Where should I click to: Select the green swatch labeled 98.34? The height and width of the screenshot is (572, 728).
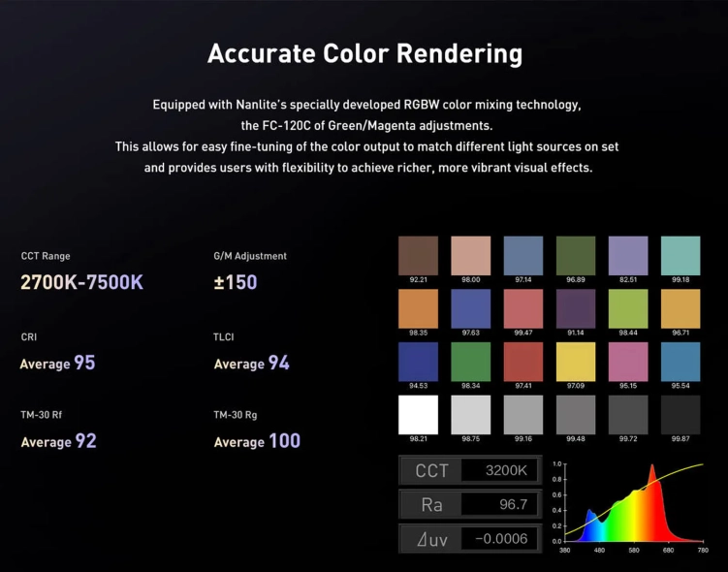click(x=471, y=361)
